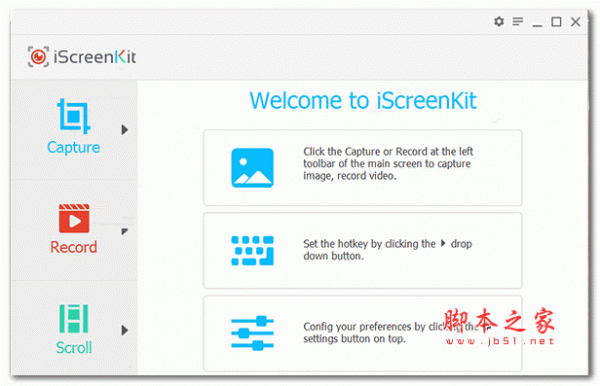The width and height of the screenshot is (600, 386).
Task: Select the Scroll capture icon
Action: point(74,318)
